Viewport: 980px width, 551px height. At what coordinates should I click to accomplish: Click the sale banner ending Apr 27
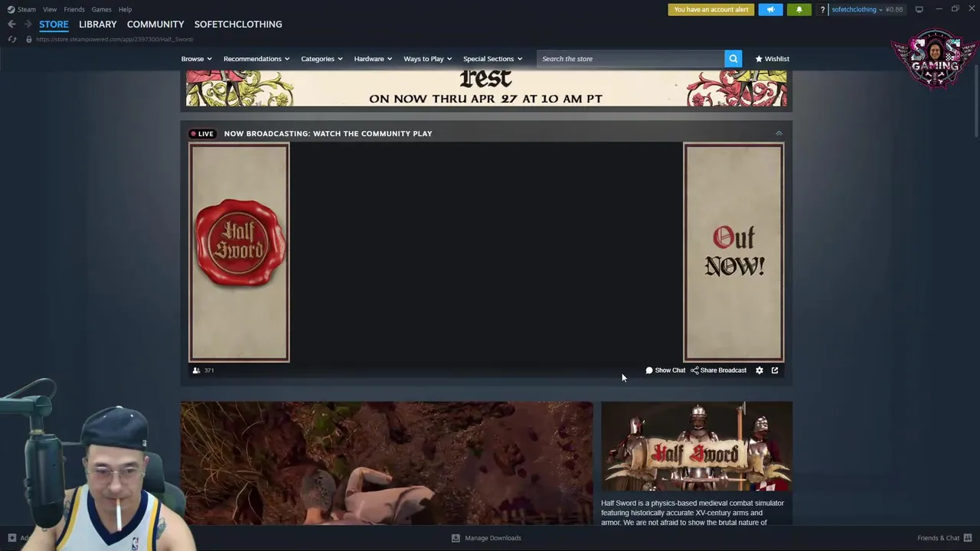(486, 88)
